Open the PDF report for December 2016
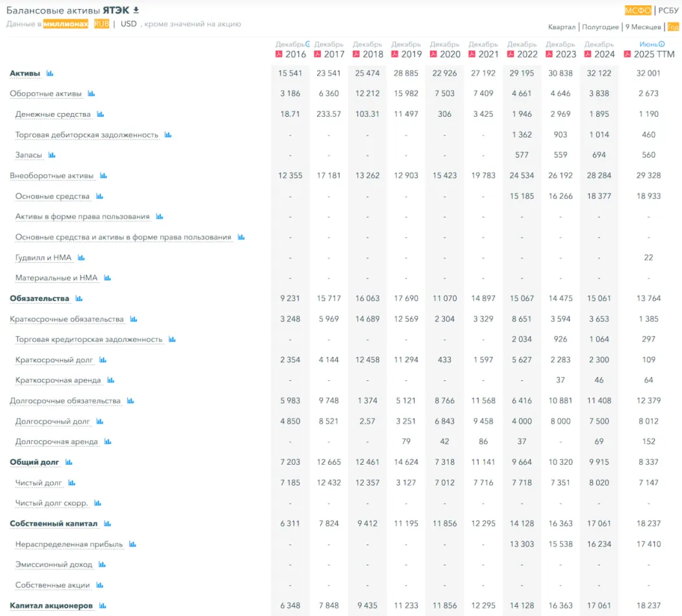The height and width of the screenshot is (616, 682). tap(279, 55)
